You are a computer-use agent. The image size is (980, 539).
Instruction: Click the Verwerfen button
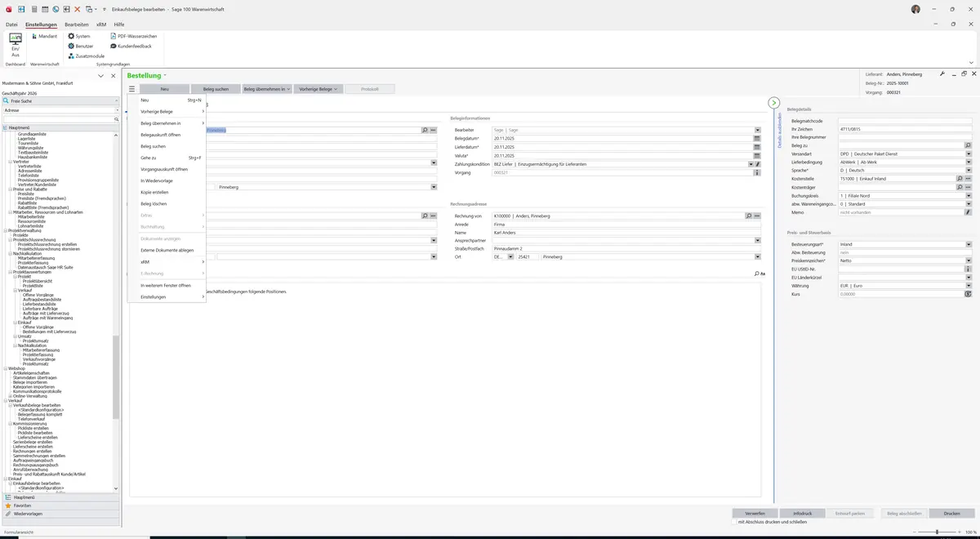click(755, 514)
